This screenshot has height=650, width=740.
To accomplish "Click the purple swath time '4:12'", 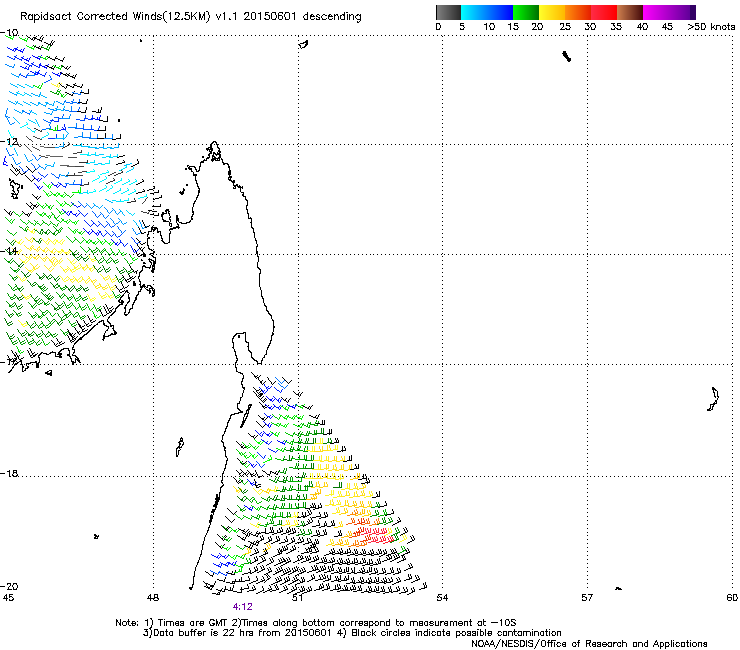I will click(243, 607).
